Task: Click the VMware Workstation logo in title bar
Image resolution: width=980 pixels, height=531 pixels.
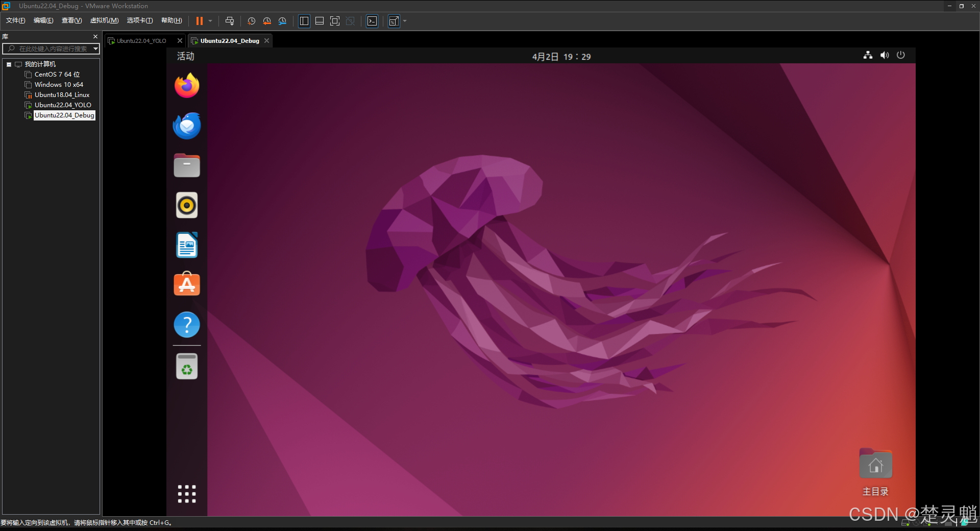Action: (x=6, y=6)
